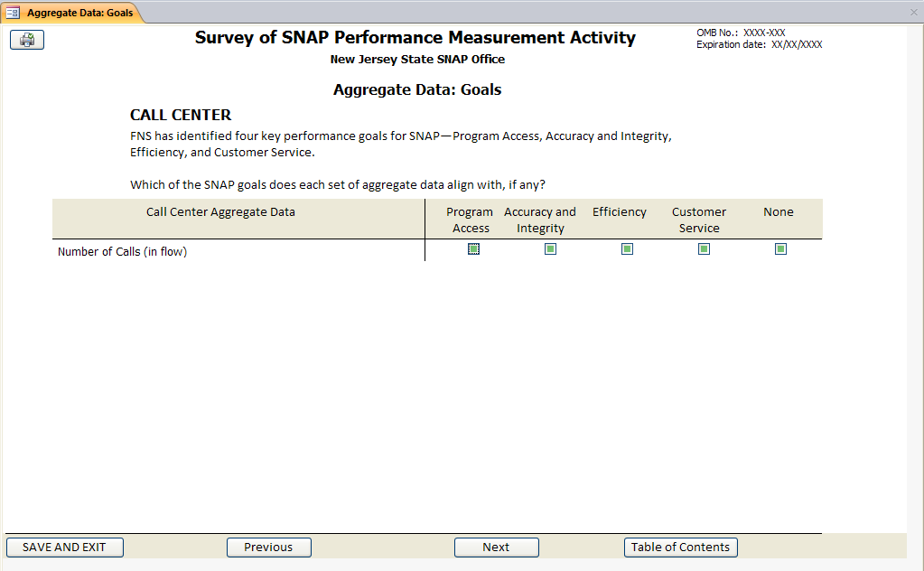Click the Customer Service column header text
The image size is (924, 571).
[698, 220]
